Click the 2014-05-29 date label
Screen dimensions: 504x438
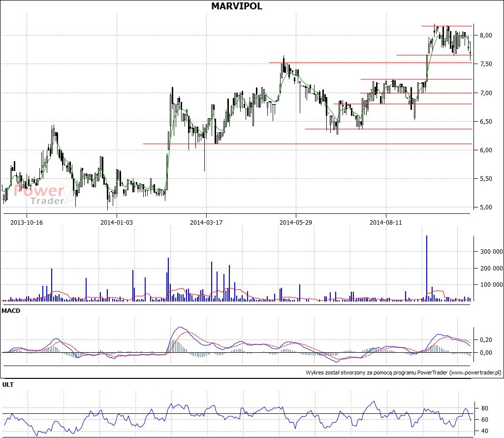click(x=296, y=222)
